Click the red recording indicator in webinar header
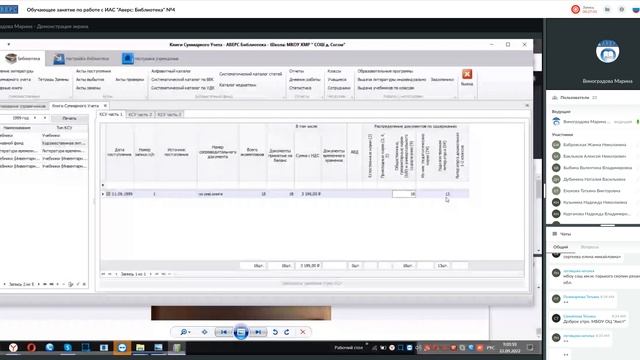 tap(576, 9)
